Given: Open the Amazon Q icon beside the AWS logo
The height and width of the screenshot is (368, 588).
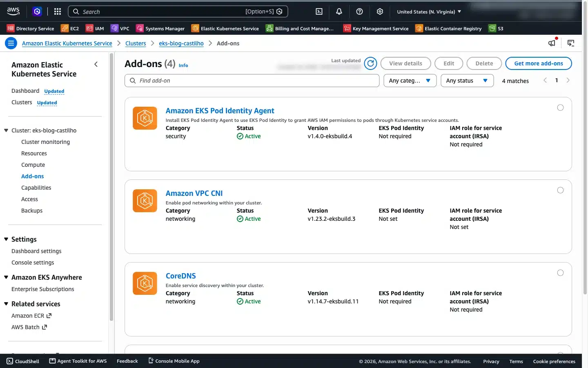Looking at the screenshot, I should tap(37, 11).
